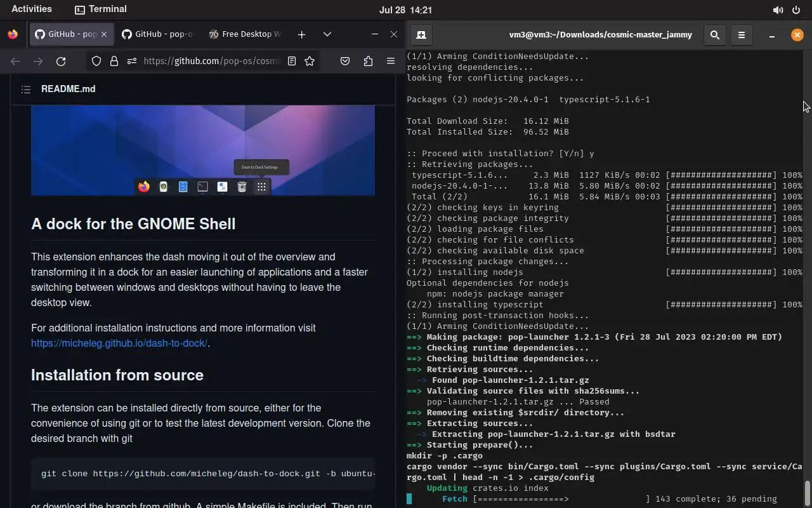Click 'Packages (2) nodejs-20.4.0-1' line
This screenshot has height=508, width=812.
click(528, 99)
